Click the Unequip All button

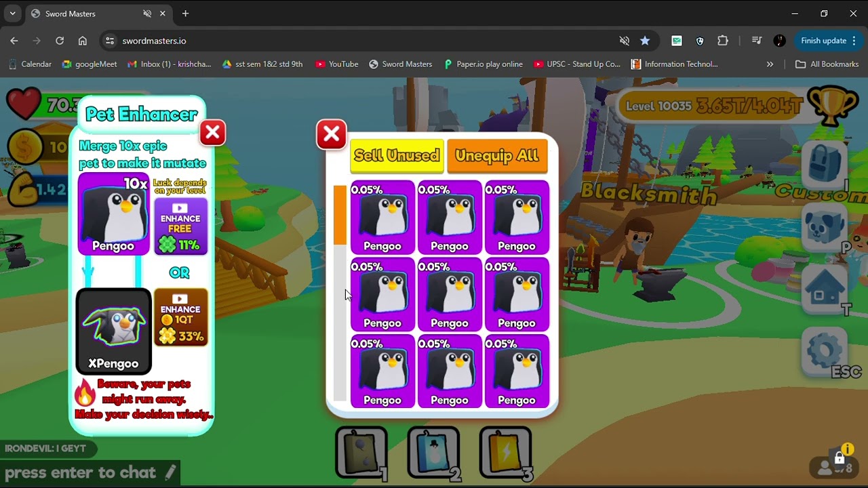click(x=497, y=156)
